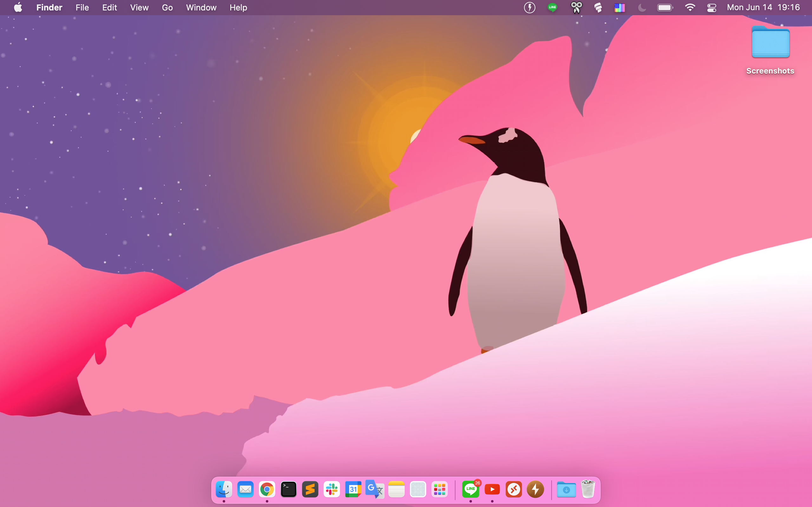
Task: Open the battery status dropdown
Action: click(x=665, y=7)
